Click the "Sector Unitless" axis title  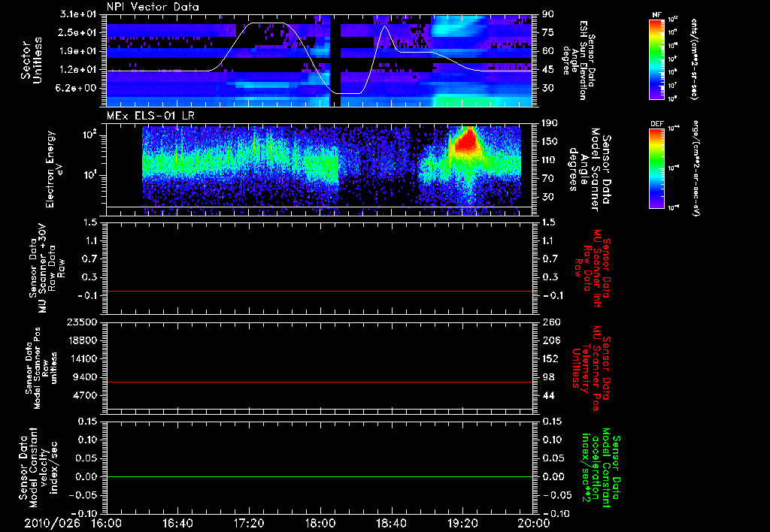tap(32, 60)
